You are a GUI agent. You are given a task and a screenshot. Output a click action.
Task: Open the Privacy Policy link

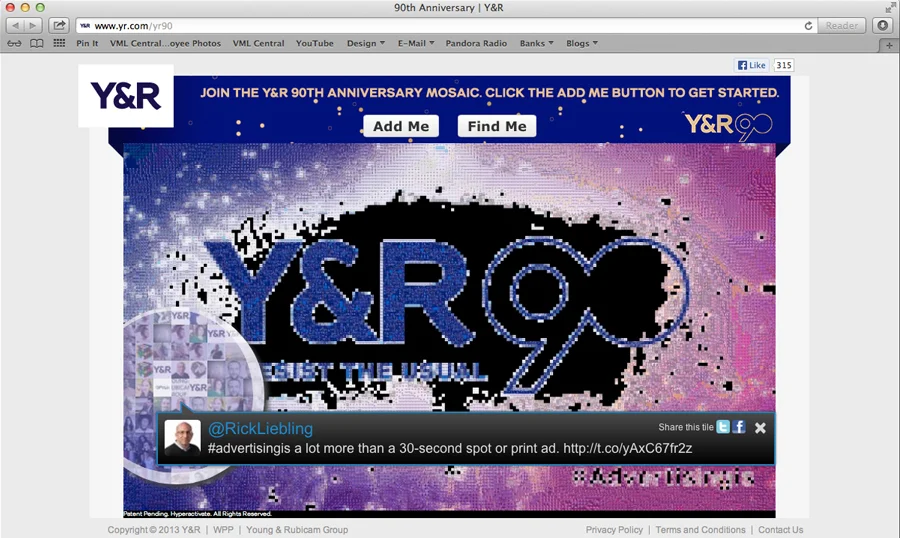[x=614, y=529]
